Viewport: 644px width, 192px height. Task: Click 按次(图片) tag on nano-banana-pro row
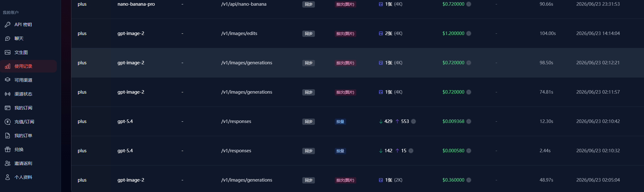tap(345, 4)
